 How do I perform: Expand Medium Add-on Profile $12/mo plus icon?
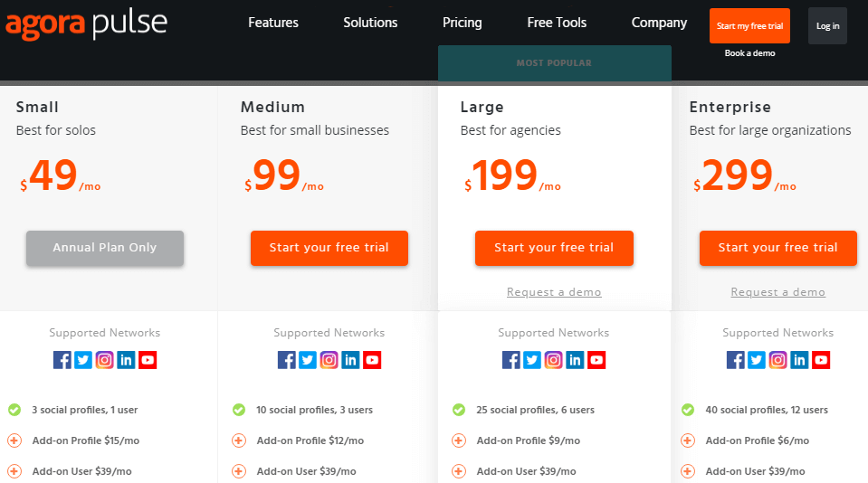[x=239, y=440]
